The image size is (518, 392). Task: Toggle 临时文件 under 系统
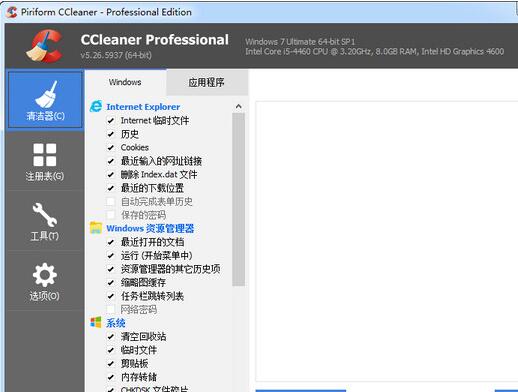click(x=111, y=350)
